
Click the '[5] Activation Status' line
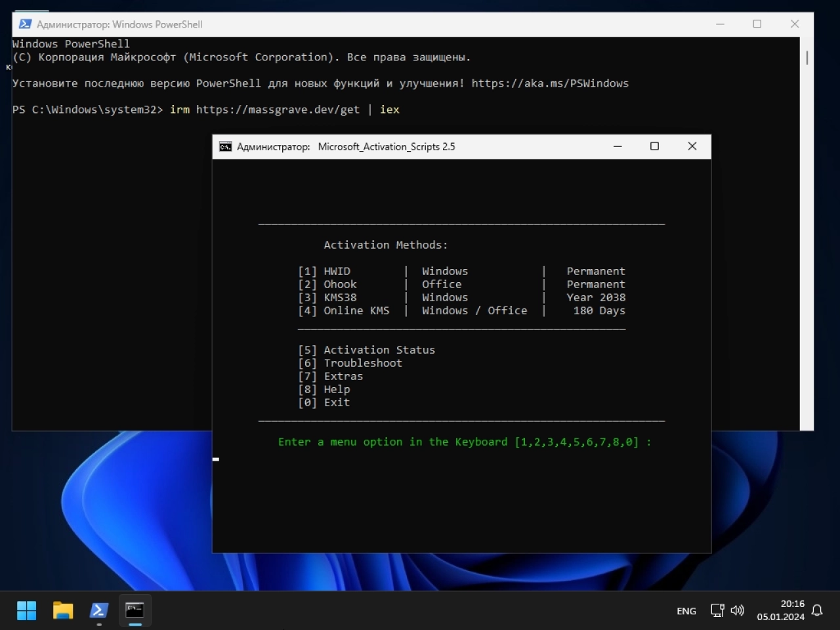[x=366, y=350]
